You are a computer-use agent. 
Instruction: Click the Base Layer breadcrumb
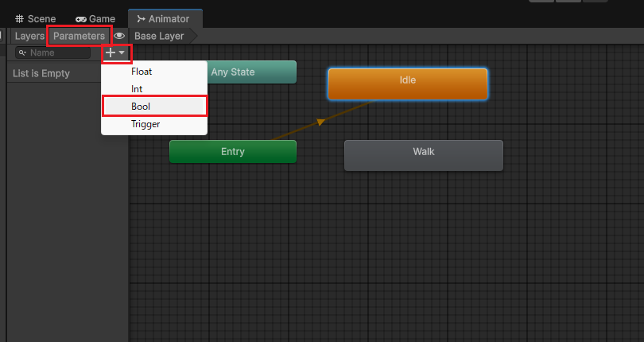(159, 36)
